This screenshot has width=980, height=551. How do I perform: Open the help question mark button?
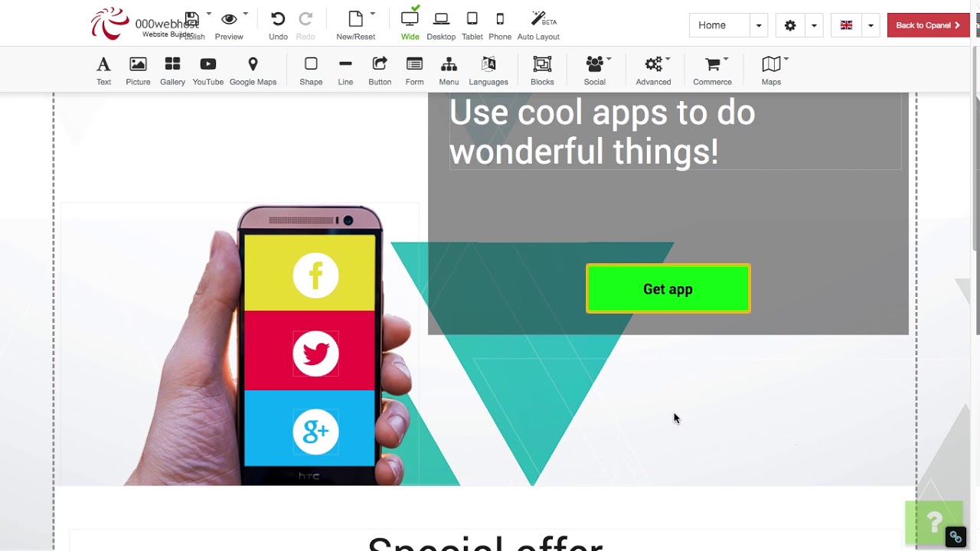point(934,523)
